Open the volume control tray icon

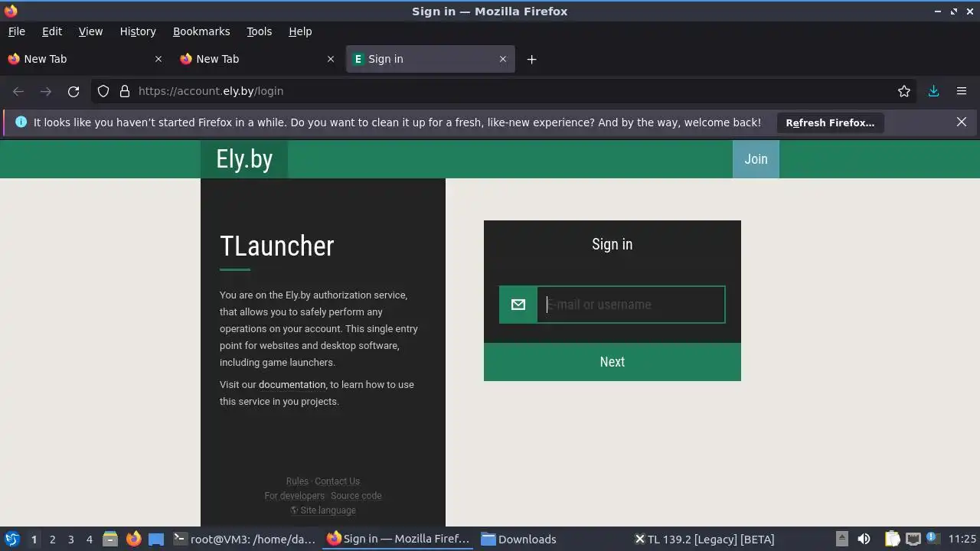coord(864,539)
